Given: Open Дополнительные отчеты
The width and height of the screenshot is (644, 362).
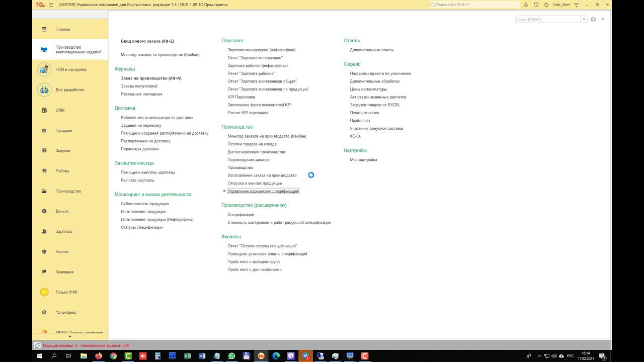Looking at the screenshot, I should point(372,50).
